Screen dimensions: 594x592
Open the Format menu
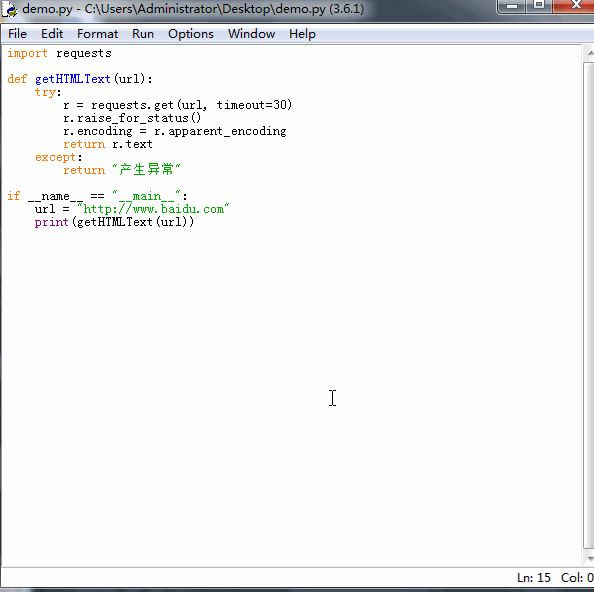coord(97,34)
